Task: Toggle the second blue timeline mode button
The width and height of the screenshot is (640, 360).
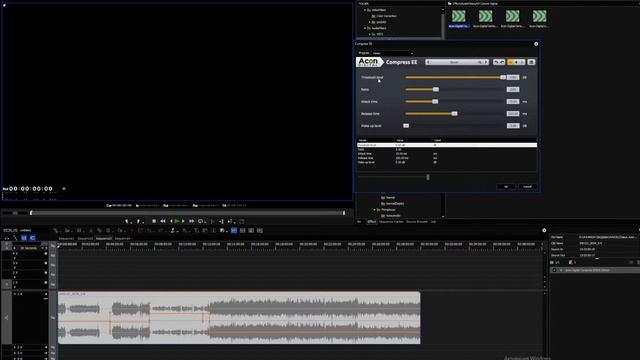Action: 32,238
